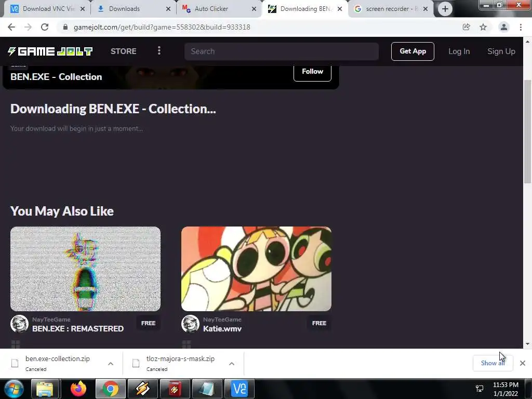Open the red book taskbar app
The width and height of the screenshot is (532, 399).
175,389
